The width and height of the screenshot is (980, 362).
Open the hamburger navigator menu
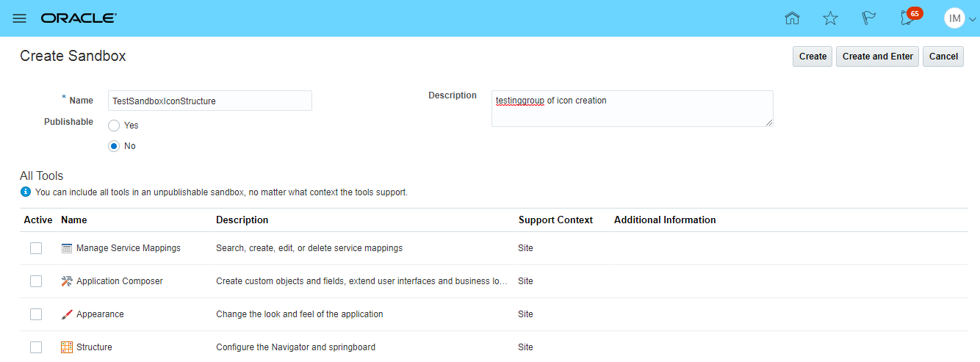tap(20, 18)
